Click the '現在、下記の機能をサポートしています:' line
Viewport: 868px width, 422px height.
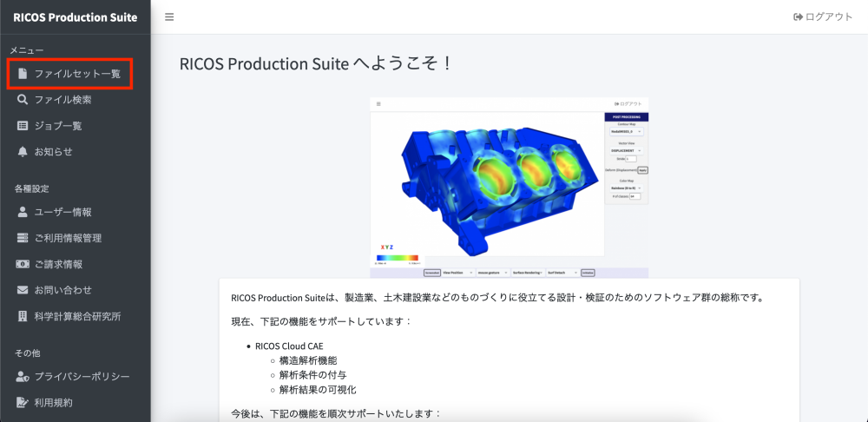pyautogui.click(x=322, y=321)
